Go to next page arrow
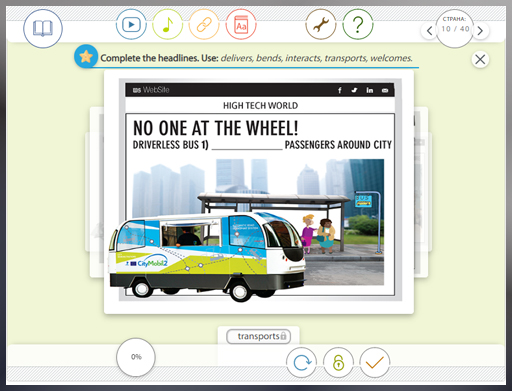The width and height of the screenshot is (512, 391). [x=480, y=31]
